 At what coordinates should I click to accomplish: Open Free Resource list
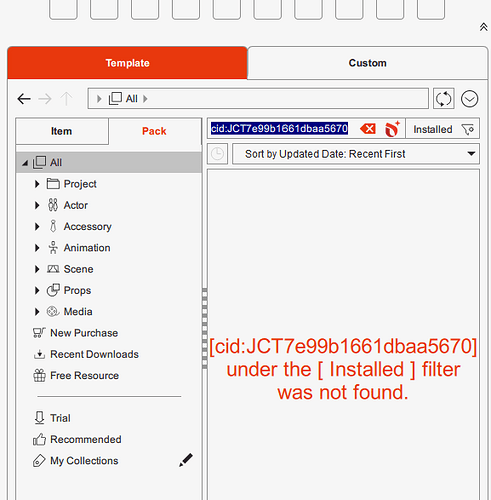click(84, 376)
